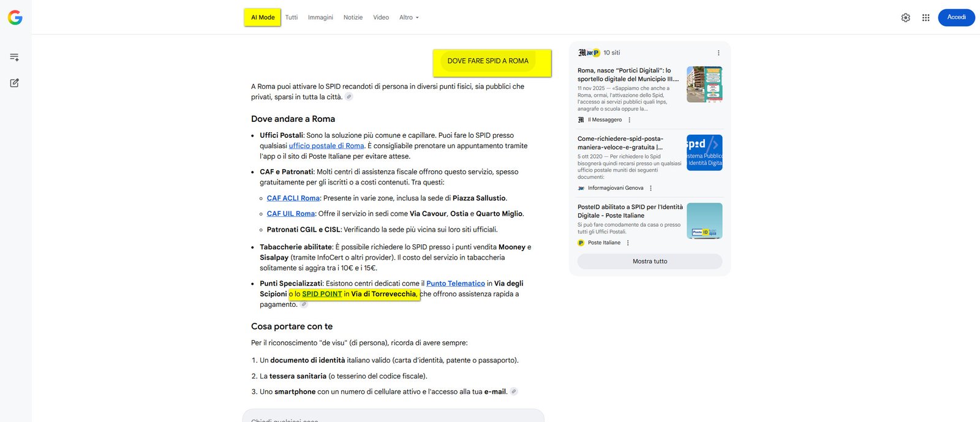This screenshot has height=422, width=980.
Task: Open the 'Portici Digitali' article from Il Messaggero
Action: coord(628,75)
